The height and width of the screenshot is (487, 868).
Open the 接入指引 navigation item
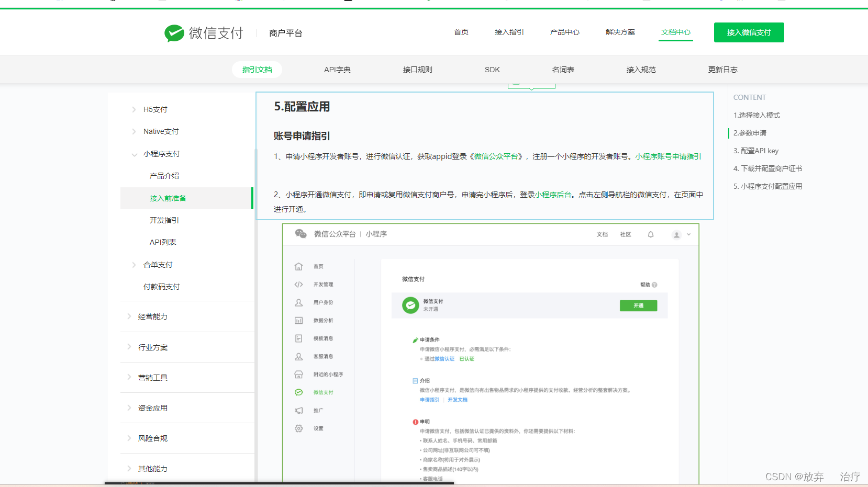[509, 32]
